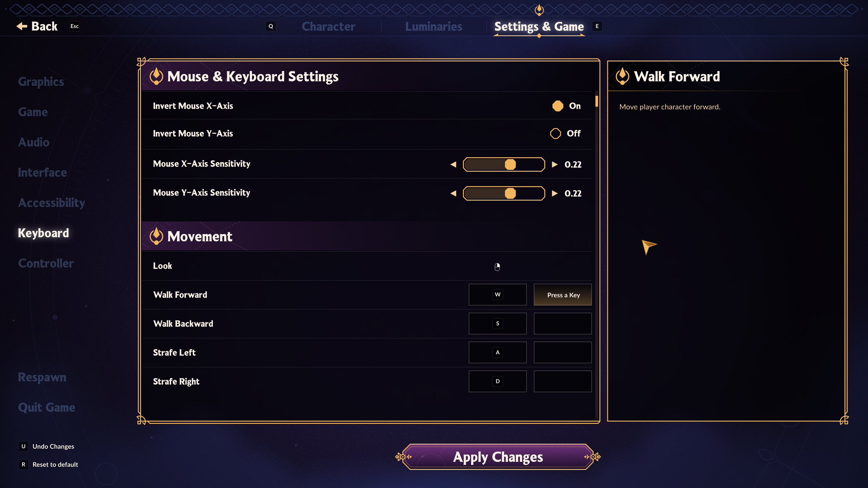
Task: Click the mouse icon in the Look row
Action: tap(497, 267)
